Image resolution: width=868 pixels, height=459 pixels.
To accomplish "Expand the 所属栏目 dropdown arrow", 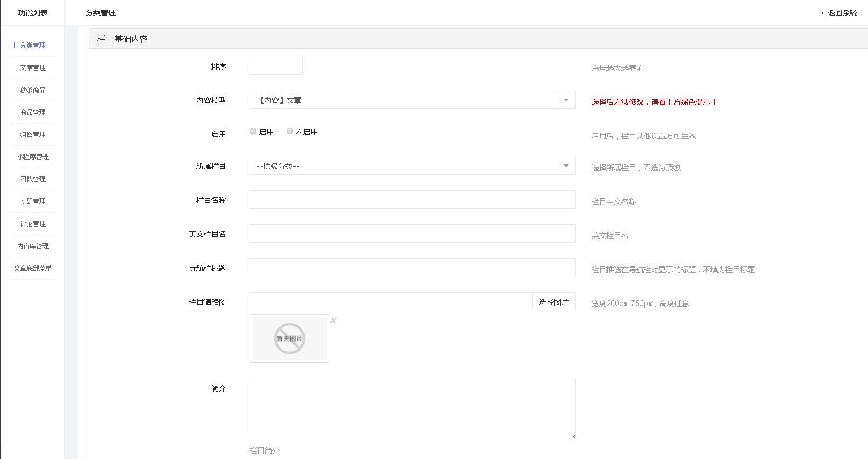I will click(x=566, y=166).
